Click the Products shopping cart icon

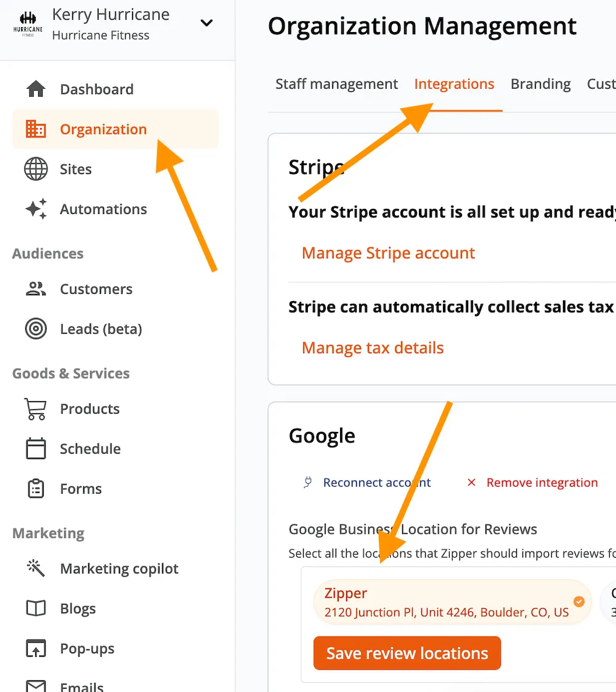pos(36,409)
